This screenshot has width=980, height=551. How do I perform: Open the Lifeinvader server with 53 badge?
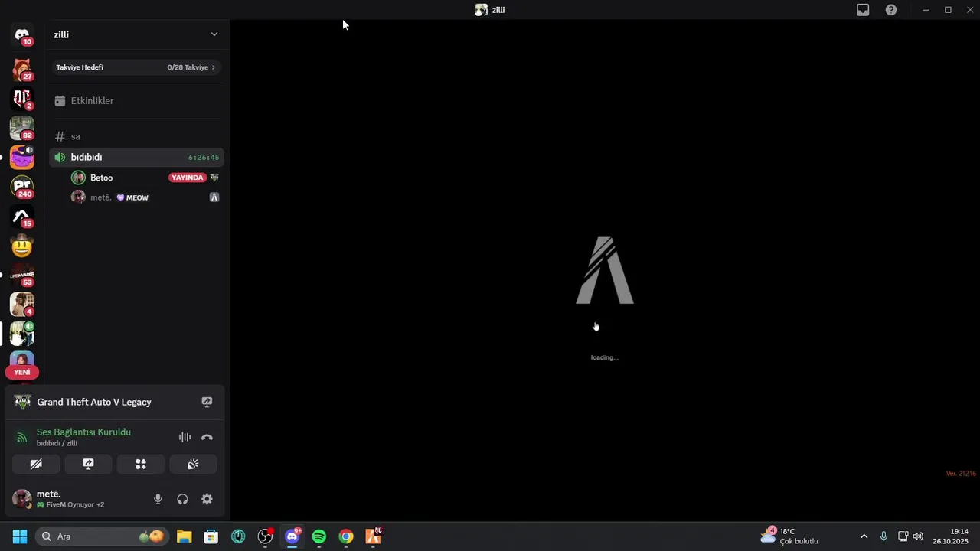[21, 275]
